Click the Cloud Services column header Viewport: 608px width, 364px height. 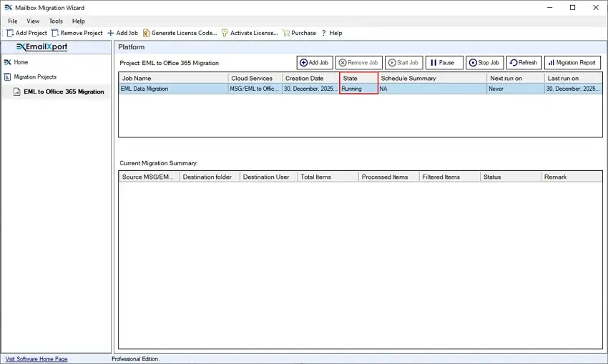click(255, 78)
